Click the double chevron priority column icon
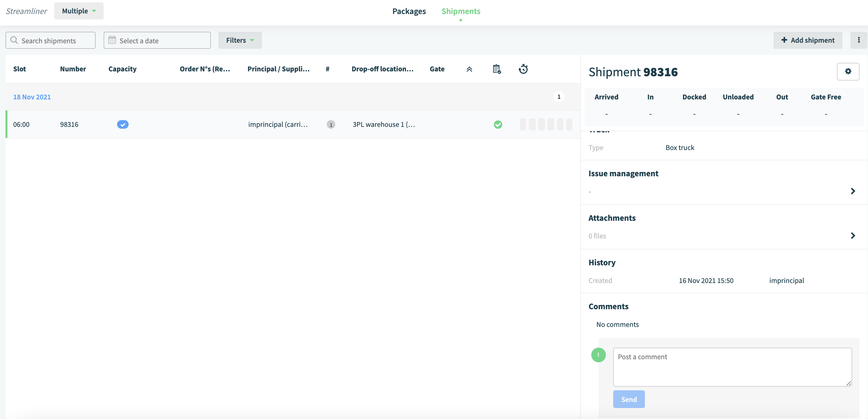Viewport: 868px width, 419px height. (469, 70)
